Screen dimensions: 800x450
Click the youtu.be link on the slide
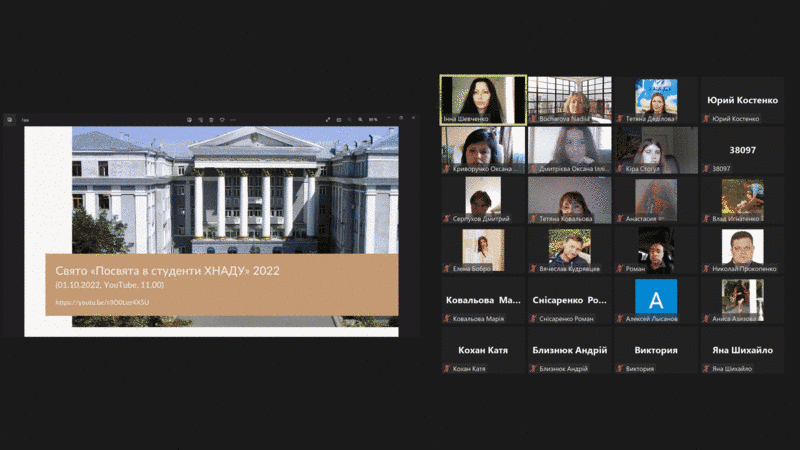[x=102, y=301]
